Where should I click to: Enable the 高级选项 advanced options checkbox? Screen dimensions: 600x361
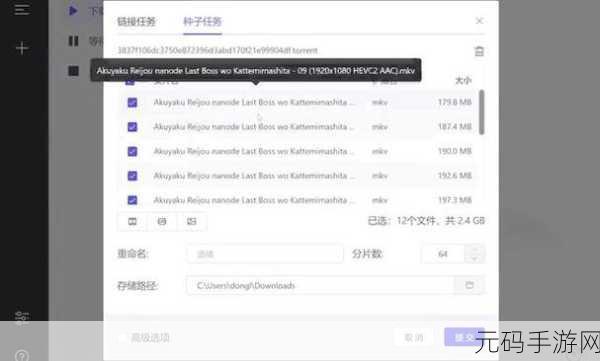[122, 337]
